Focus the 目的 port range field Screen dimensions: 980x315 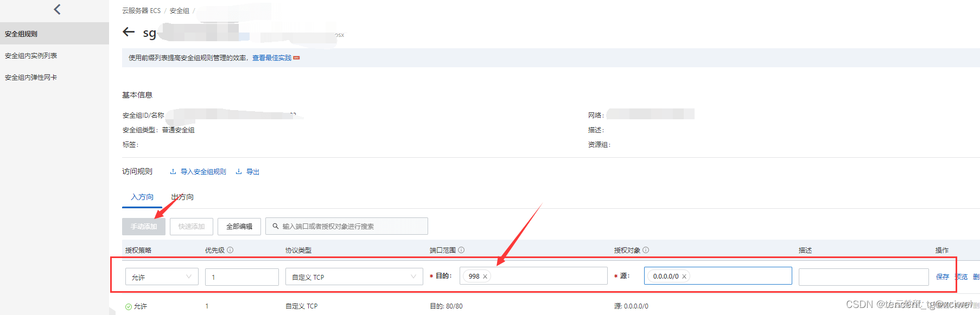click(533, 275)
